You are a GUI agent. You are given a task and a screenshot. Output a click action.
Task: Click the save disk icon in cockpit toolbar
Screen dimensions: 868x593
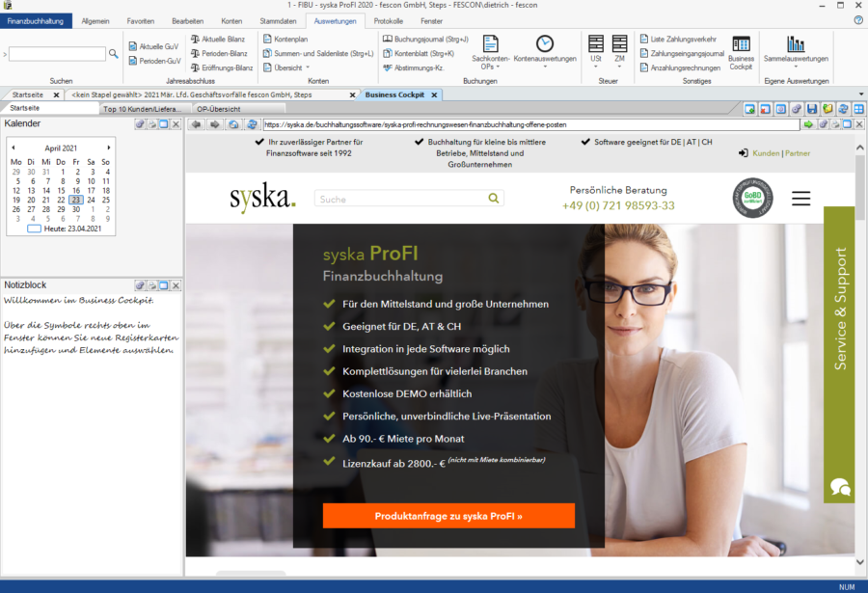(x=812, y=109)
